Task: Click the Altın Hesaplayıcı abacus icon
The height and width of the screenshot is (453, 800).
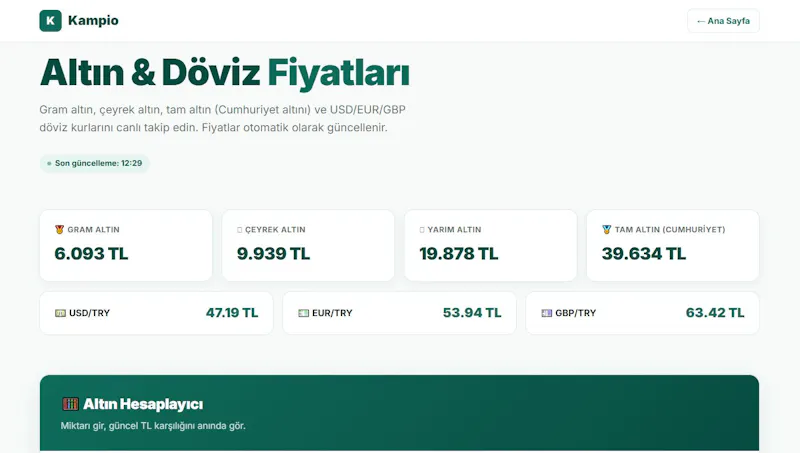Action: coord(70,404)
